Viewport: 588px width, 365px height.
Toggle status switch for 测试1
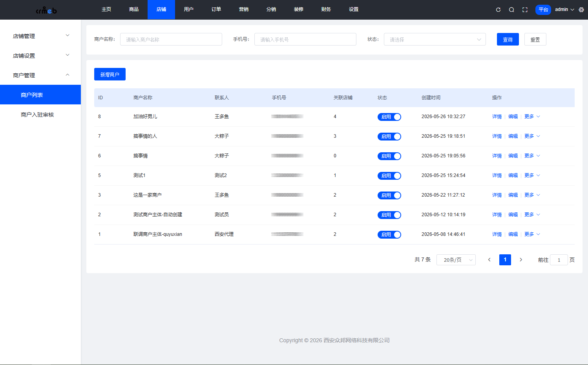point(389,176)
